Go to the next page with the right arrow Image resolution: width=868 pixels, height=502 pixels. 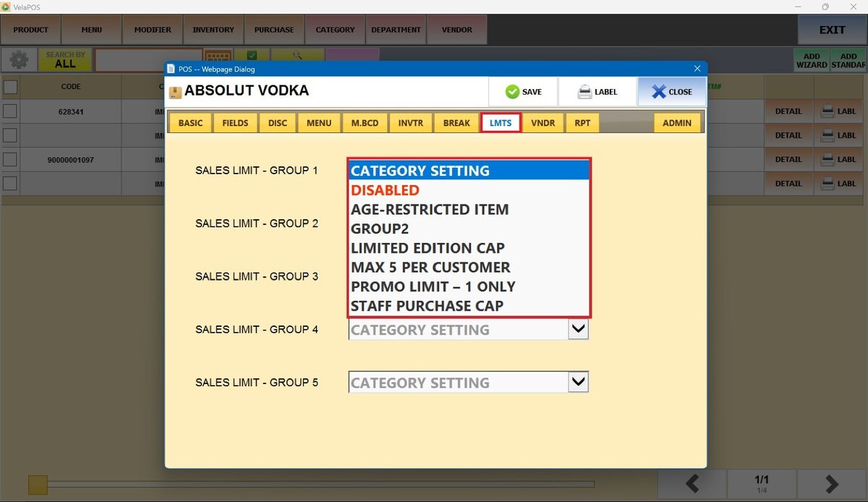[832, 484]
